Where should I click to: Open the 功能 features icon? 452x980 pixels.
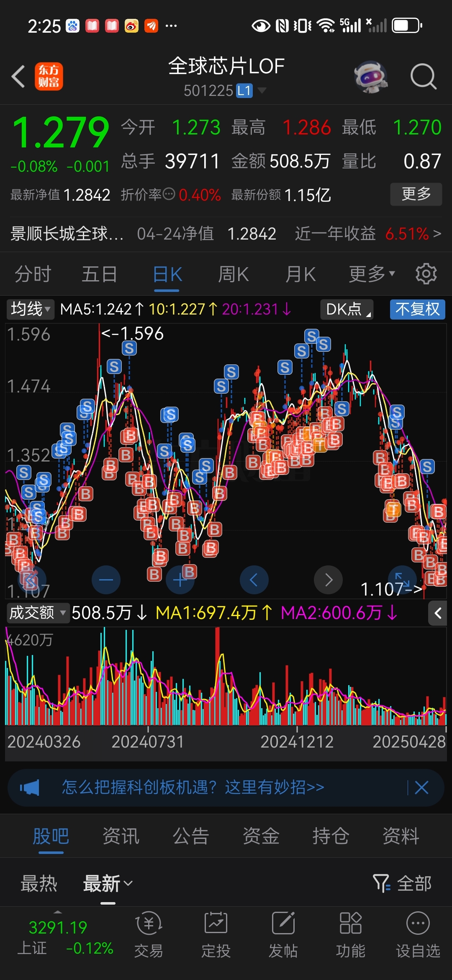[x=351, y=923]
